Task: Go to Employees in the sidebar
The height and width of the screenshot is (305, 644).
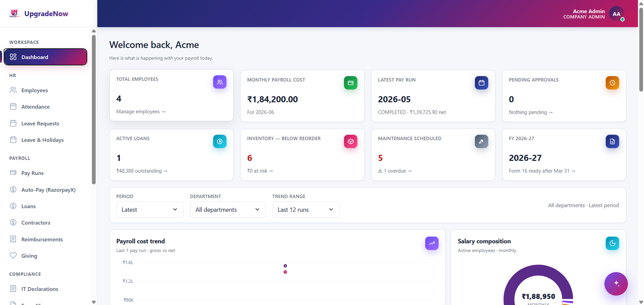Action: click(45, 90)
